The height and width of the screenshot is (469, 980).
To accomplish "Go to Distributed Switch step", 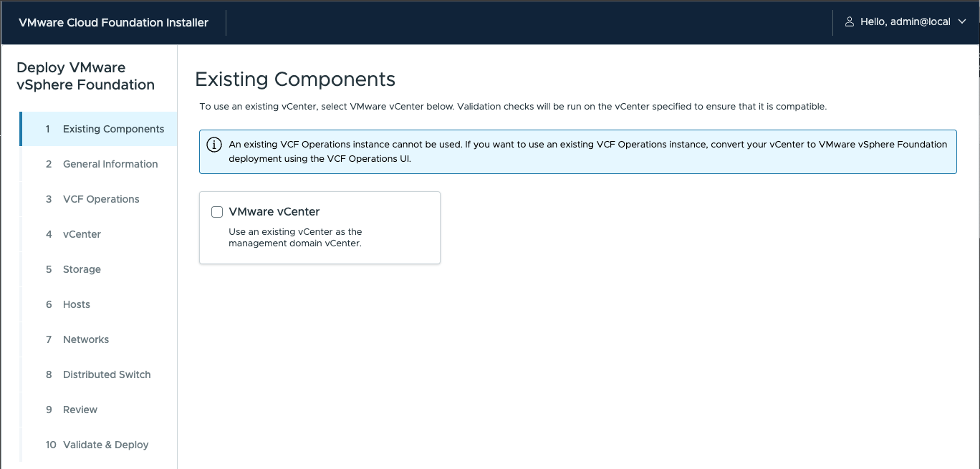I will click(x=107, y=374).
